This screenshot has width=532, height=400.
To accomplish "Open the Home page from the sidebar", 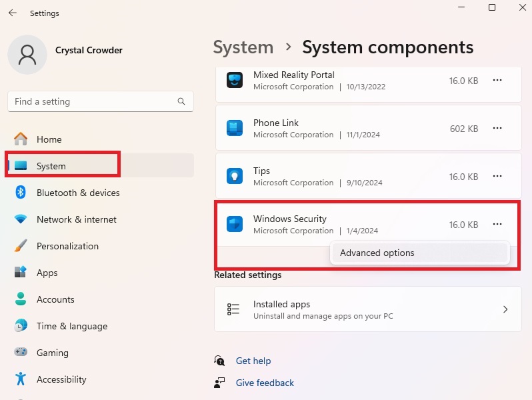I will click(x=101, y=139).
